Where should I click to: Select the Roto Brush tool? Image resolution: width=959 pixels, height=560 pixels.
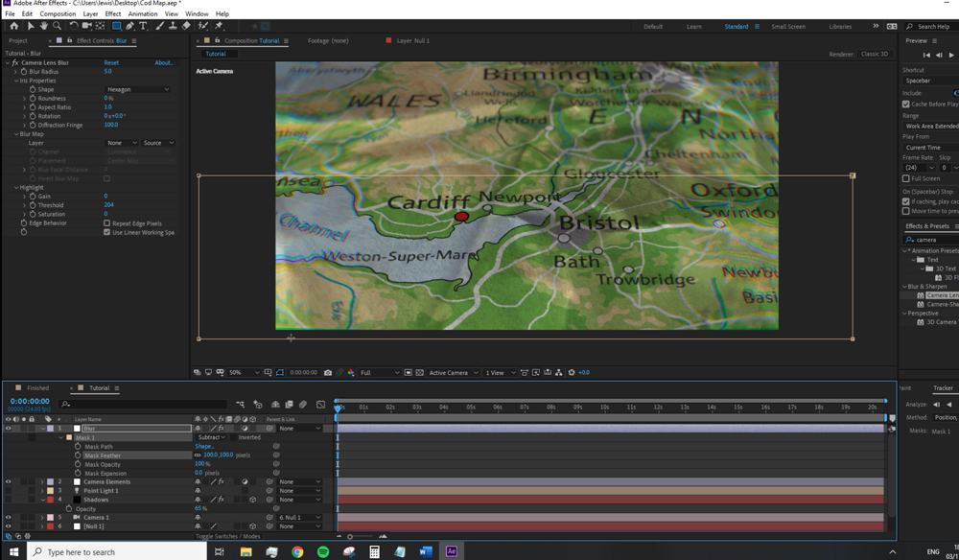click(203, 26)
